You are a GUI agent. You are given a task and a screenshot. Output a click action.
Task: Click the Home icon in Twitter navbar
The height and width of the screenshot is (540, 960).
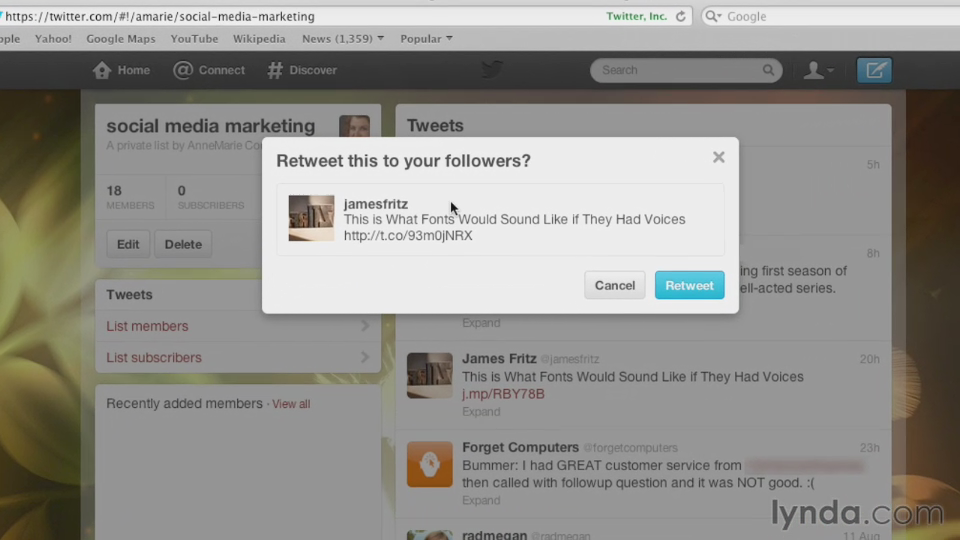pos(102,70)
